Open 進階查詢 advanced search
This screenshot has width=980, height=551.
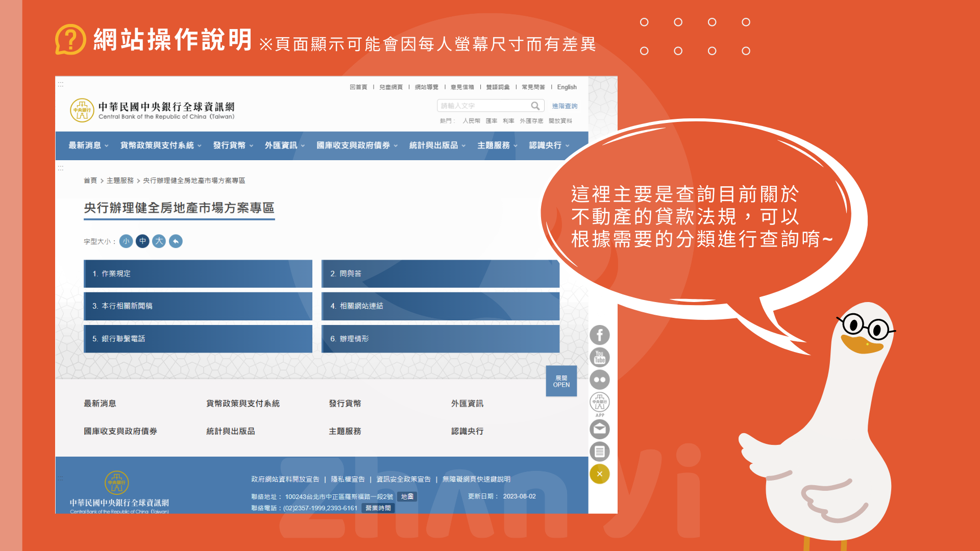(x=565, y=106)
